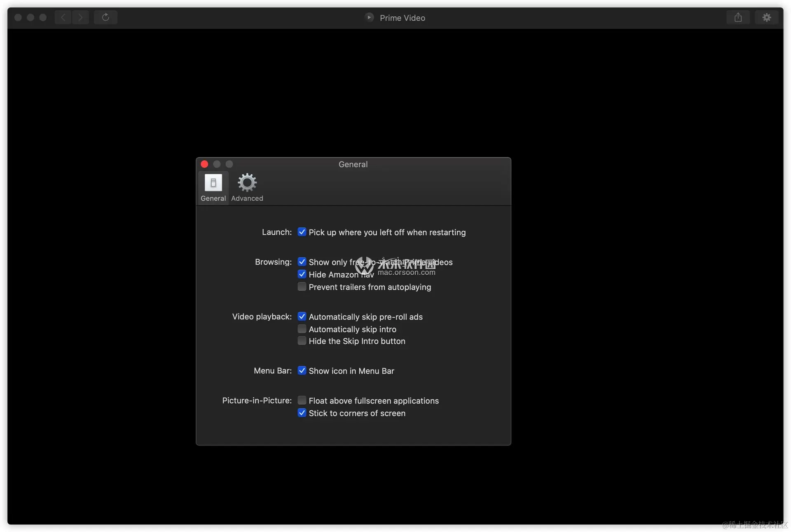
Task: Uncheck show only free Prime videos
Action: click(x=302, y=262)
